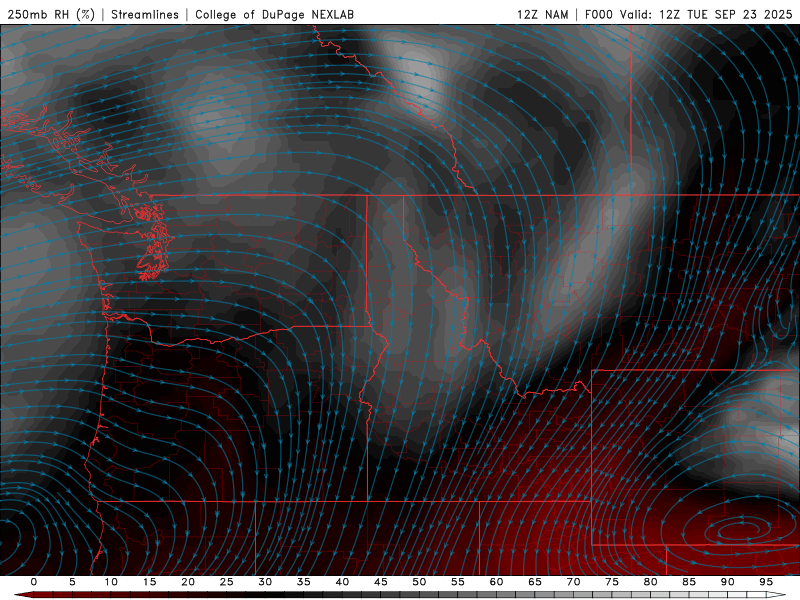This screenshot has width=800, height=600.
Task: Click the "5" colorbar scale label
Action: 72,582
